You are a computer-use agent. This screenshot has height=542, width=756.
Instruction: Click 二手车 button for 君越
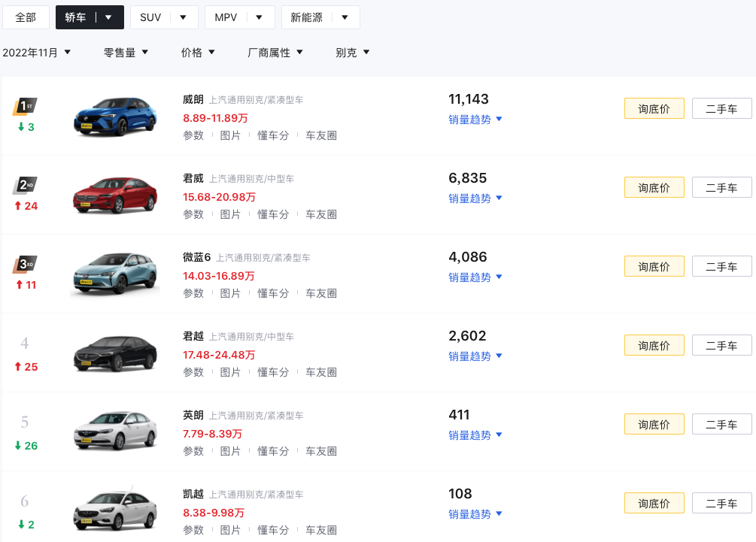click(x=721, y=346)
